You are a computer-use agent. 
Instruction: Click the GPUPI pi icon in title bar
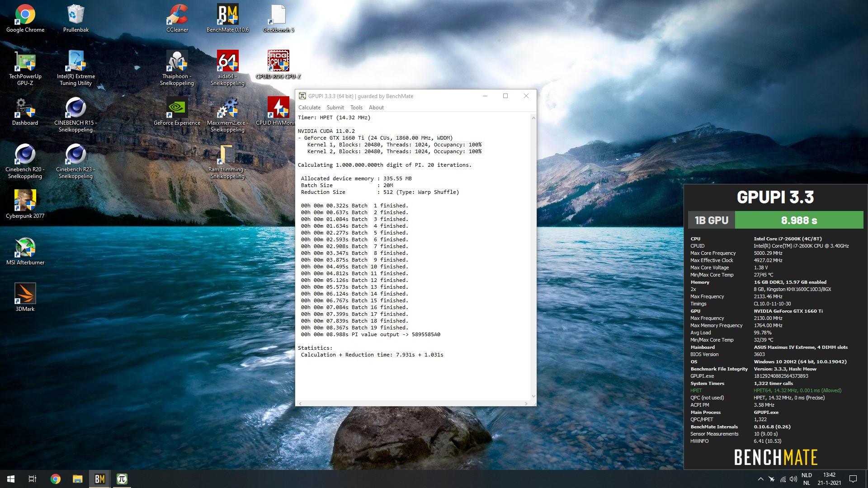point(302,96)
